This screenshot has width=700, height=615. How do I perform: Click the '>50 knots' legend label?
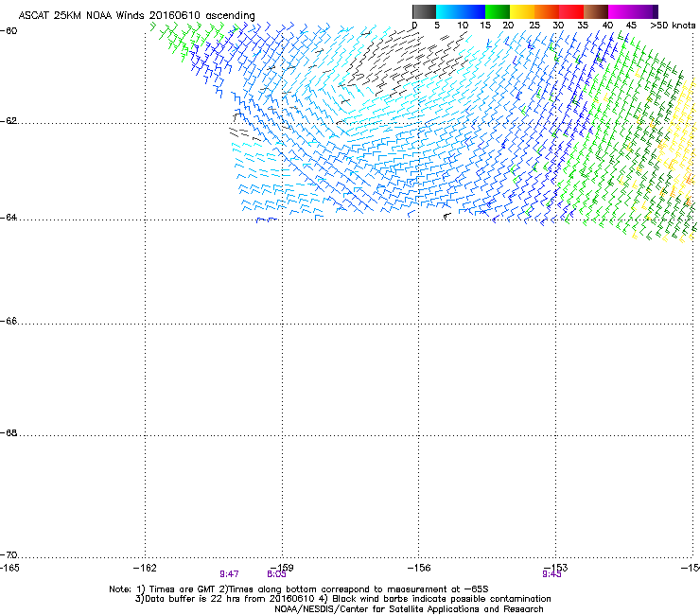pos(673,26)
